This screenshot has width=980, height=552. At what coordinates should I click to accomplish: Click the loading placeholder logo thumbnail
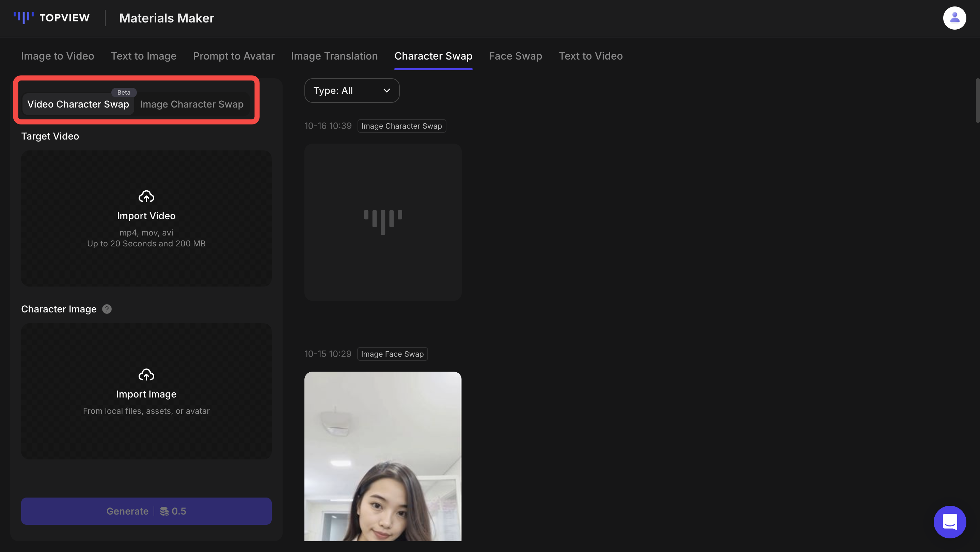coord(383,222)
